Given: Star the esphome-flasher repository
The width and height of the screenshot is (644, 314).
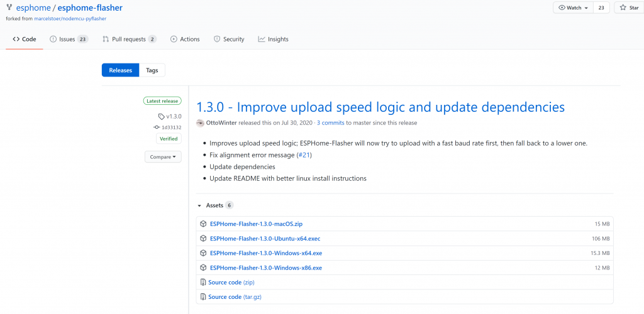Looking at the screenshot, I should click(628, 8).
